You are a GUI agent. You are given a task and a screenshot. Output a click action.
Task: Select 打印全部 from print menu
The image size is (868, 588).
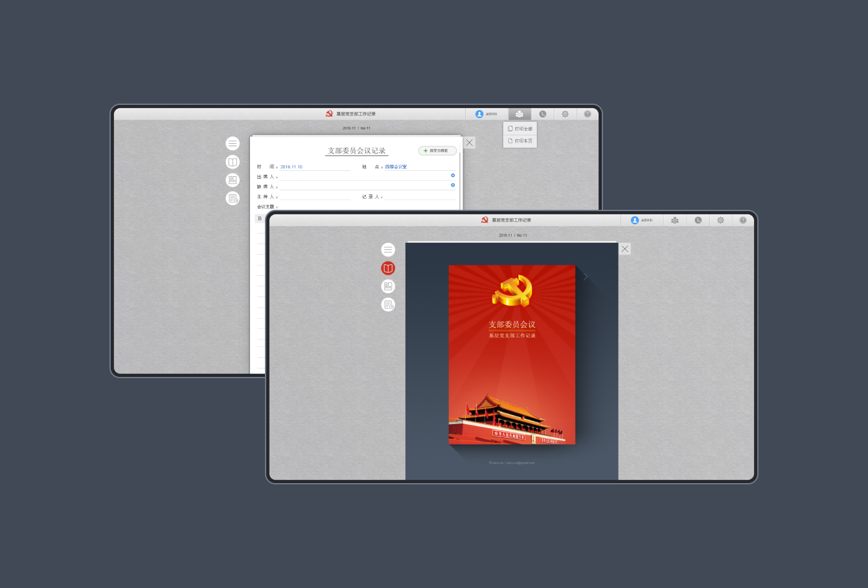coord(520,129)
